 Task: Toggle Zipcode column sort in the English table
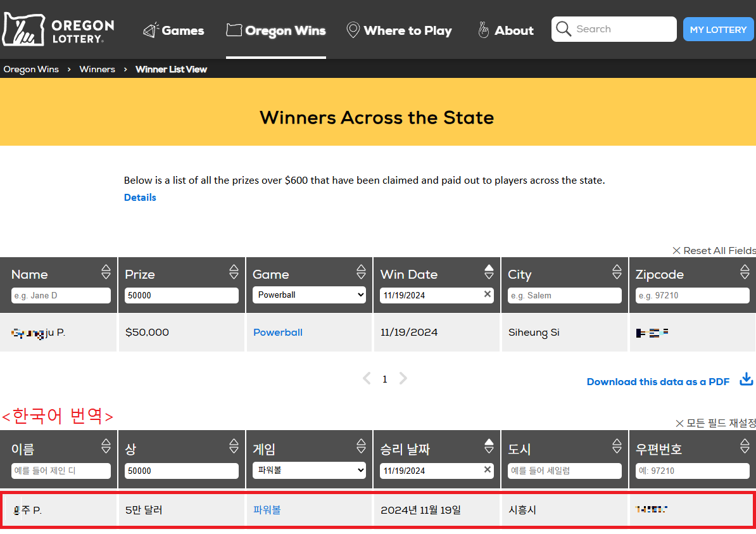[x=745, y=272]
